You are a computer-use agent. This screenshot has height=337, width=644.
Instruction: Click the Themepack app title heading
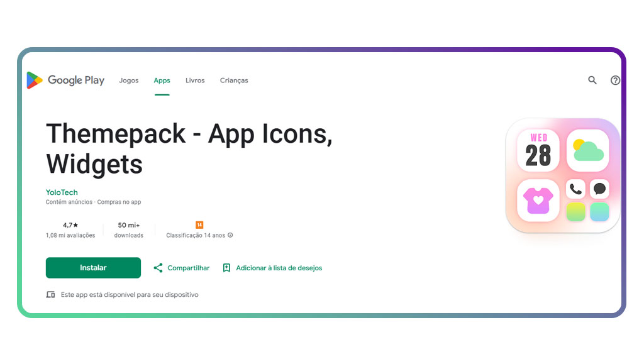[189, 148]
